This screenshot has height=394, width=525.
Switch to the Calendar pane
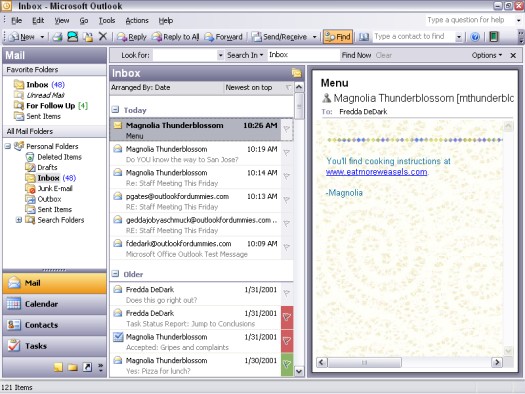(55, 304)
